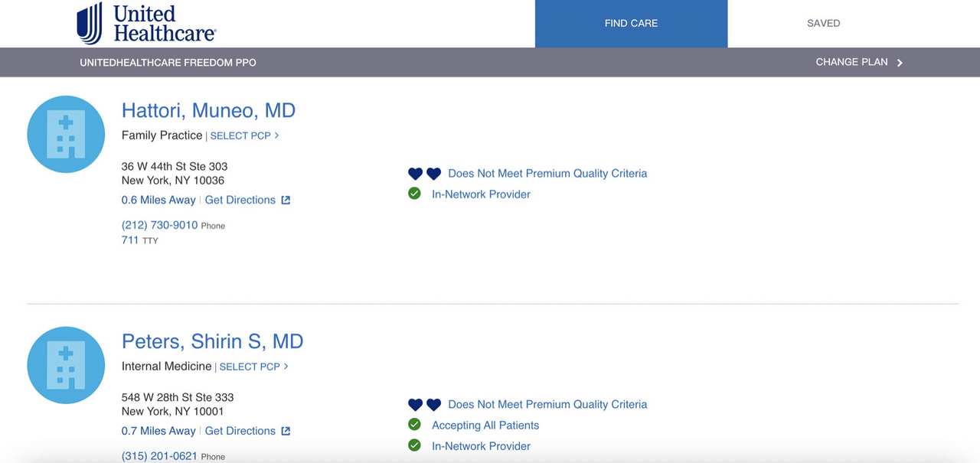Expand Change Plan using the chevron arrow

pos(900,63)
